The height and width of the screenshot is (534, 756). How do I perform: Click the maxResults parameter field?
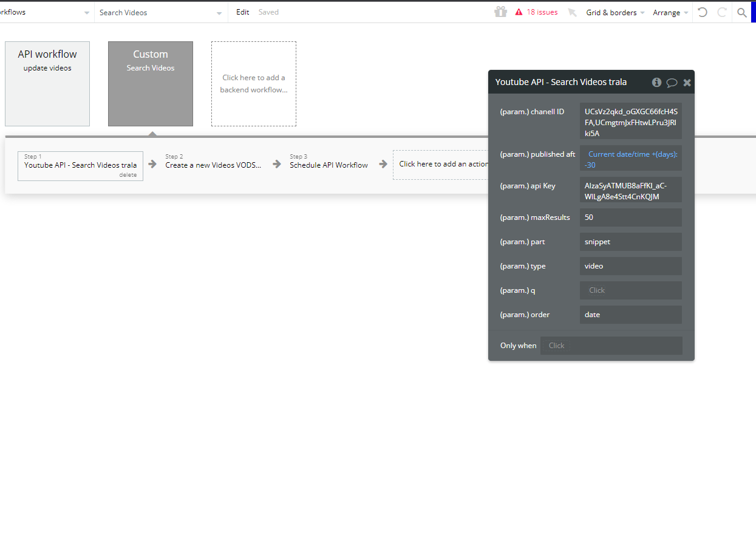click(630, 217)
